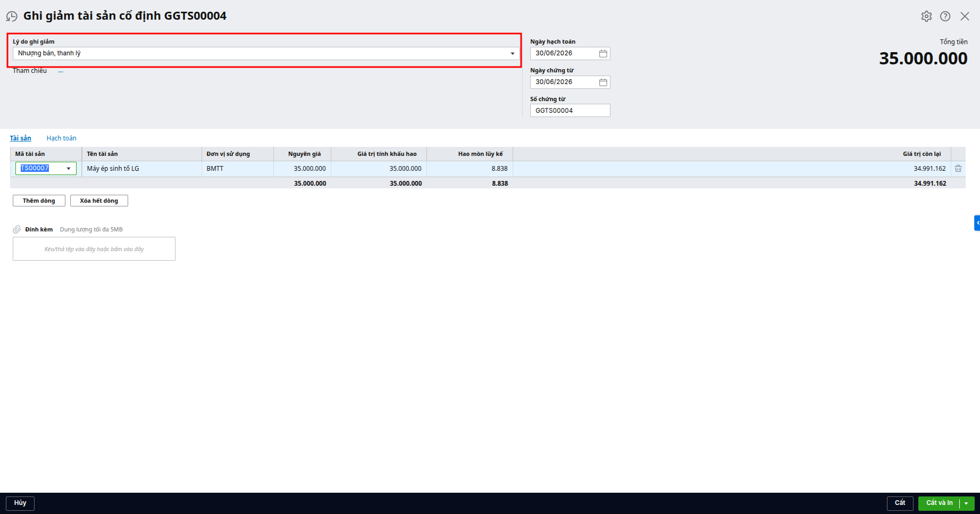Click the Cất và In button
The width and height of the screenshot is (980, 514).
pyautogui.click(x=939, y=503)
